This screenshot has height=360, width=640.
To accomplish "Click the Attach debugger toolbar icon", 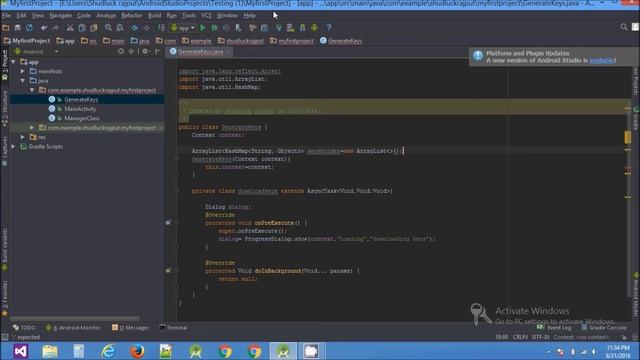I will coord(238,28).
